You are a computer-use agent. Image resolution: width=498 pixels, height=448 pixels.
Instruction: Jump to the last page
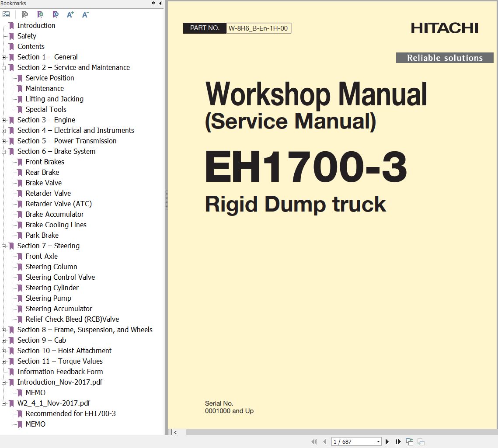398,442
